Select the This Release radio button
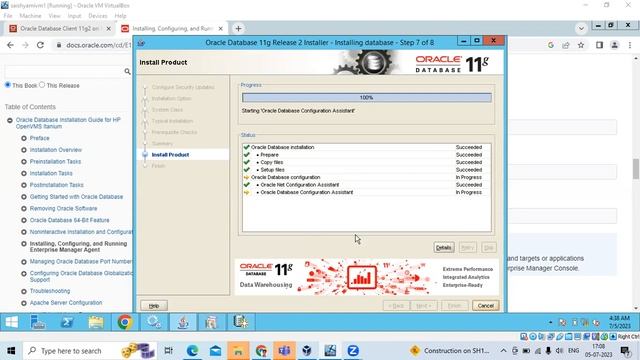The image size is (640, 360). 42,85
